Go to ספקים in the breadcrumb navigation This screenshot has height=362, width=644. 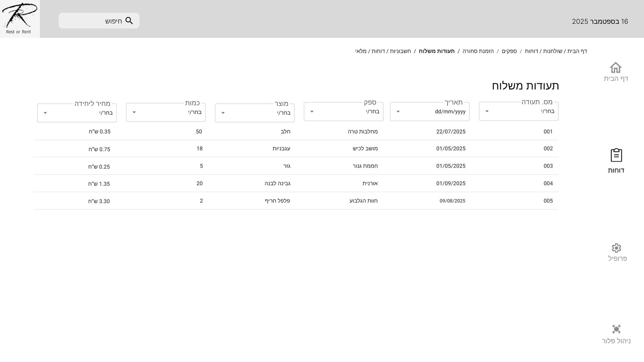[509, 51]
